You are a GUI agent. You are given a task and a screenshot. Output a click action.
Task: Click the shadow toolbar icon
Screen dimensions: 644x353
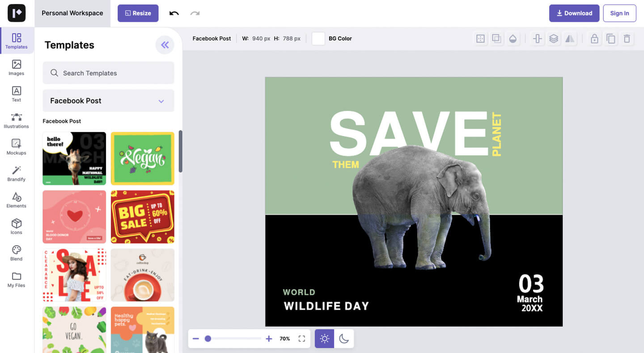[x=496, y=38]
